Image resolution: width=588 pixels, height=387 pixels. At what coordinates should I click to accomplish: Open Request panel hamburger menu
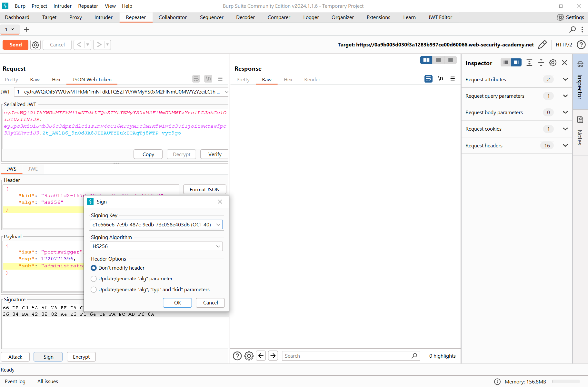(x=220, y=79)
